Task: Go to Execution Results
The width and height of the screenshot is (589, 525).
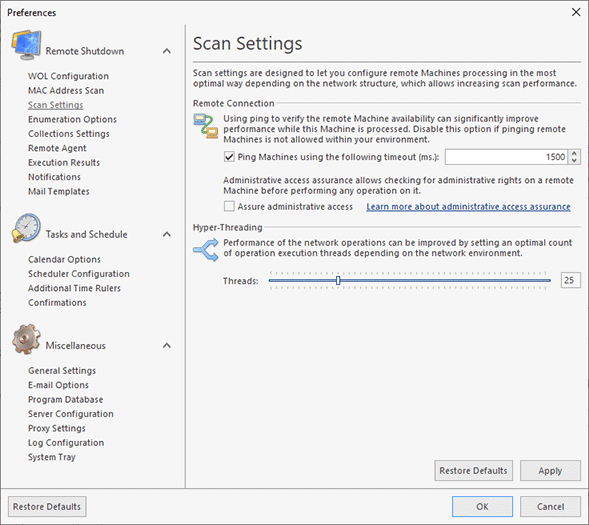Action: (64, 163)
